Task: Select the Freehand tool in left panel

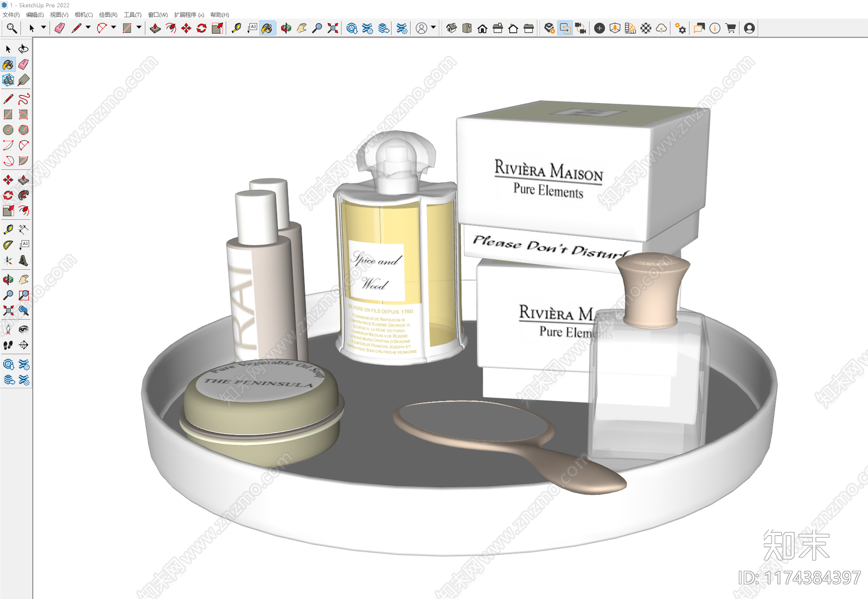Action: pyautogui.click(x=23, y=99)
